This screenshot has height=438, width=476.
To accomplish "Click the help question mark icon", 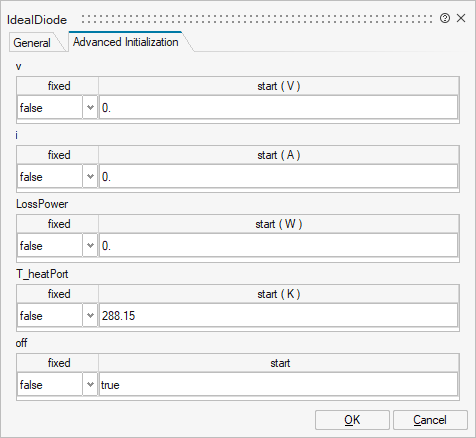I will click(445, 18).
